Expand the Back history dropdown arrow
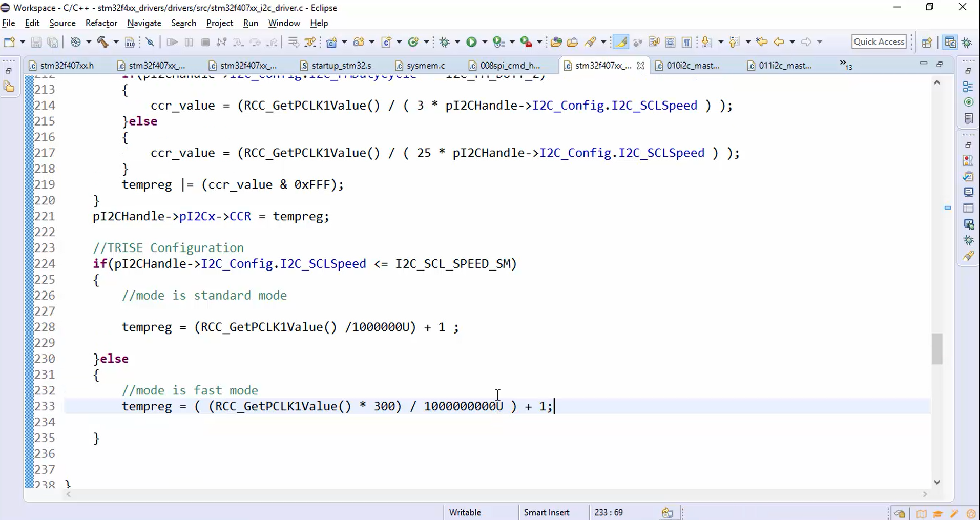The image size is (980, 520). pos(792,42)
